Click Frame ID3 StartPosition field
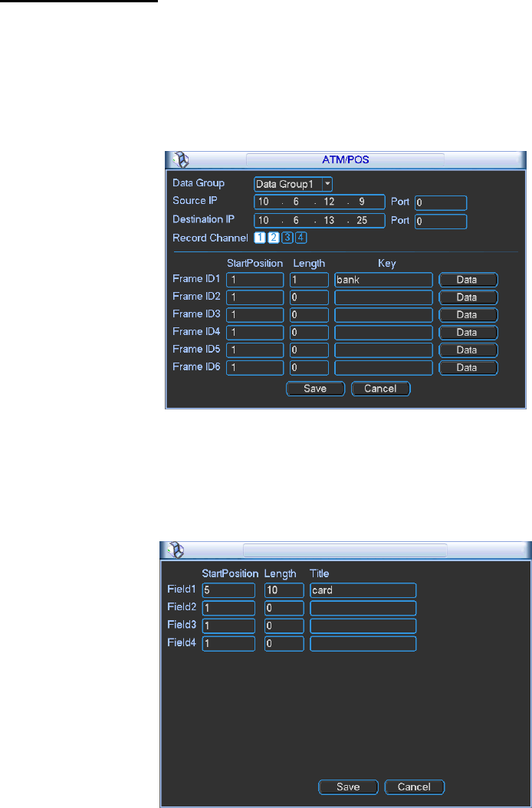This screenshot has width=532, height=808. pyautogui.click(x=255, y=315)
